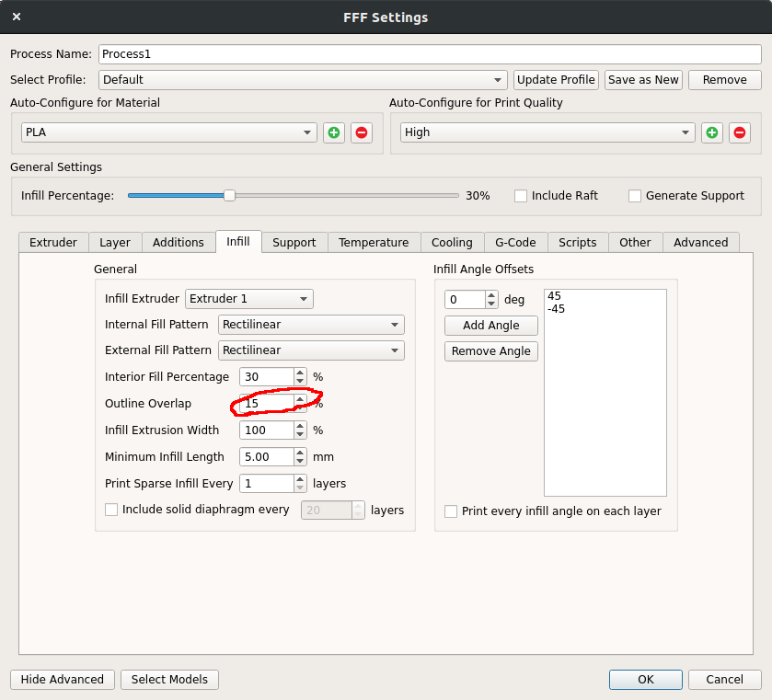Click the Update Profile button

point(556,80)
